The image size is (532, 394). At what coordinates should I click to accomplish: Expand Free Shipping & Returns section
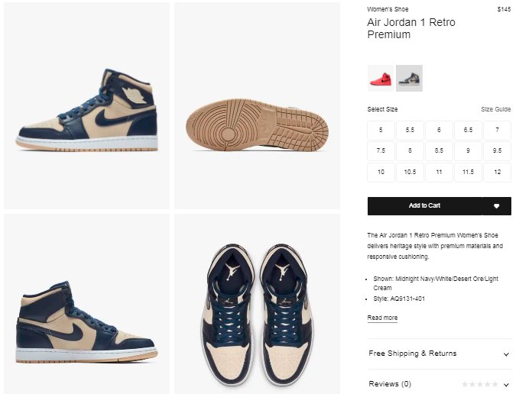(439, 354)
